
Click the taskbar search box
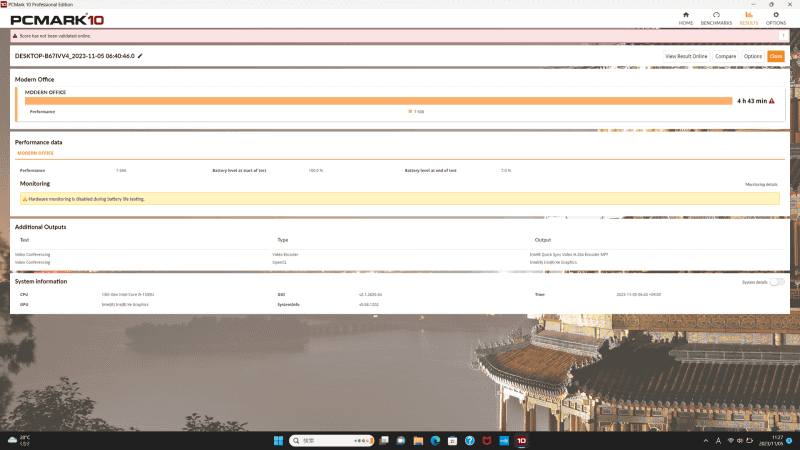coord(331,440)
